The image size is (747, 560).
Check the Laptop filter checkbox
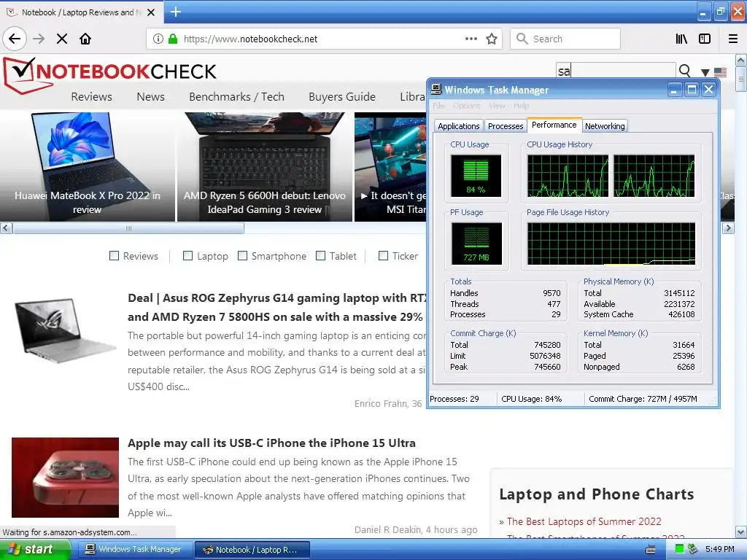[x=187, y=256]
